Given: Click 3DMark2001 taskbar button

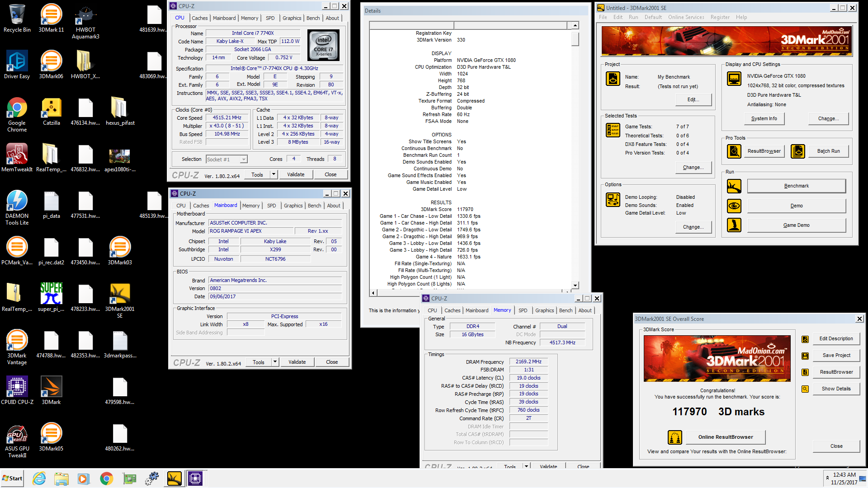Looking at the screenshot, I should 174,478.
